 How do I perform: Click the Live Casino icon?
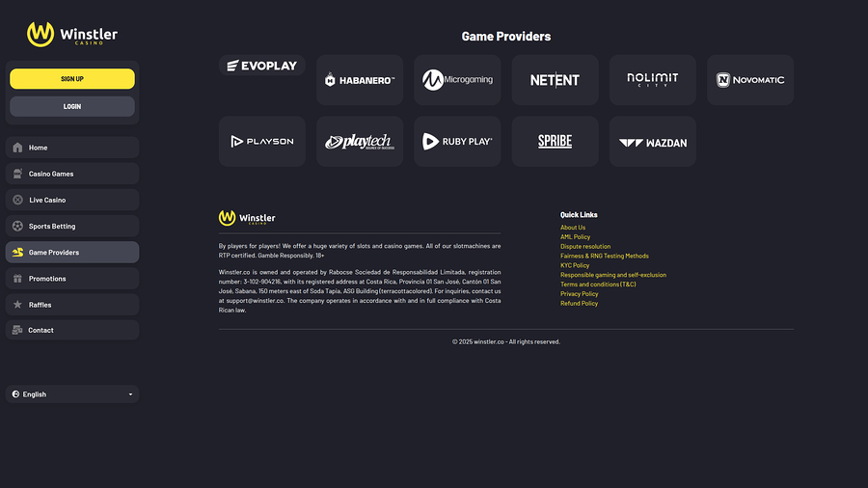[x=17, y=200]
